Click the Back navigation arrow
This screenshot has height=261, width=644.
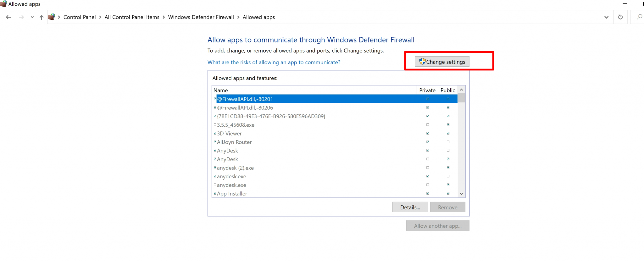pos(8,17)
